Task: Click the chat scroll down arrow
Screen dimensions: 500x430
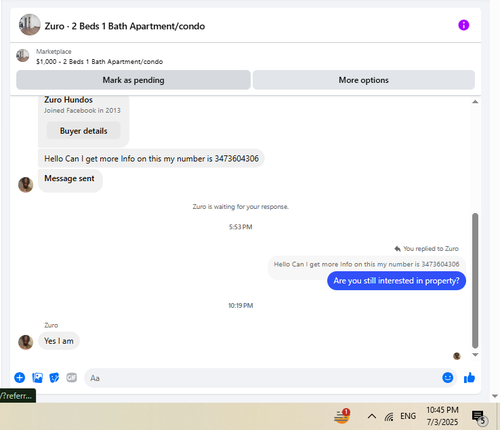Action: (475, 355)
